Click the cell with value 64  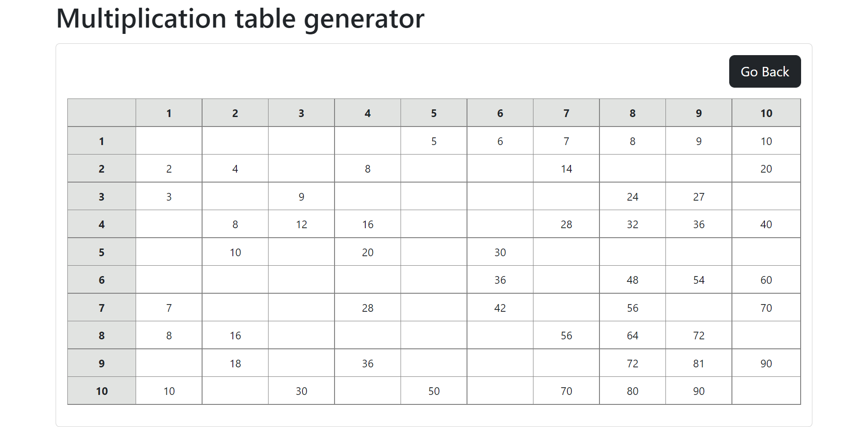click(632, 335)
